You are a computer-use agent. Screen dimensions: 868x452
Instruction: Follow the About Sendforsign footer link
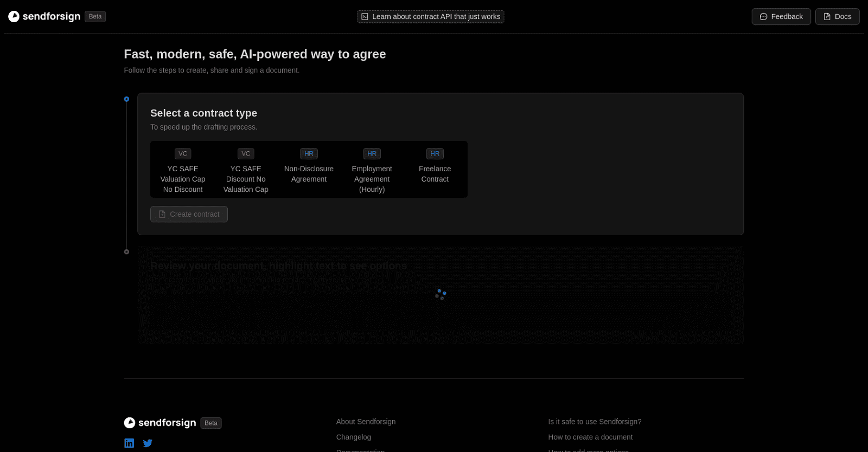[366, 422]
